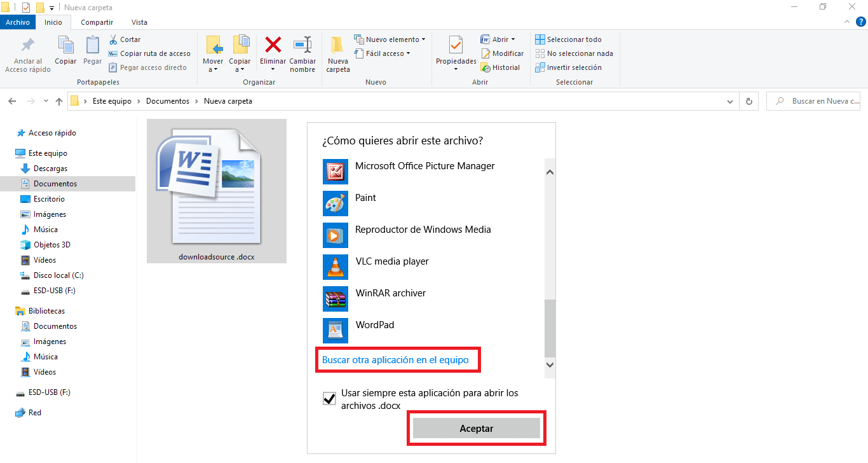868x463 pixels.
Task: Click Pegar acceso directo
Action: point(148,67)
